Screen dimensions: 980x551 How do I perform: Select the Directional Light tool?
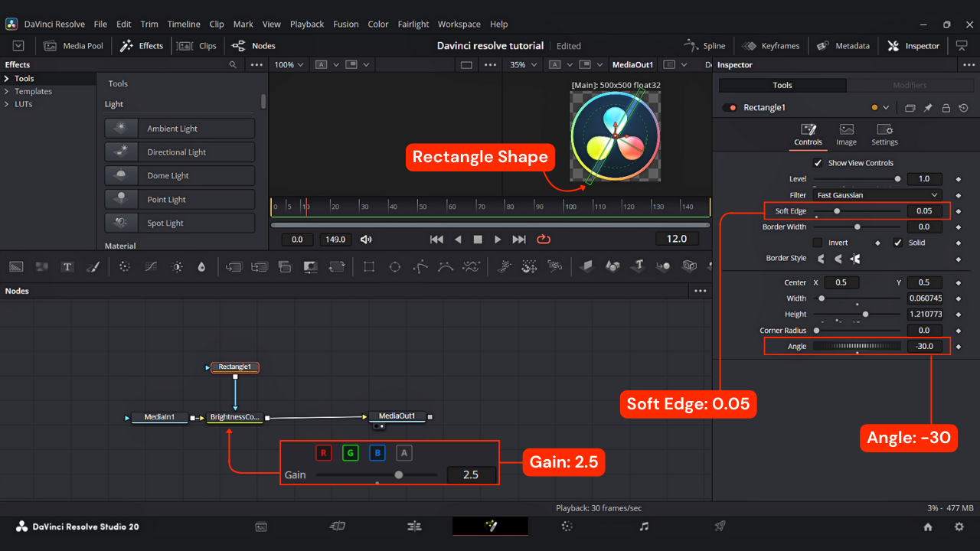click(179, 152)
